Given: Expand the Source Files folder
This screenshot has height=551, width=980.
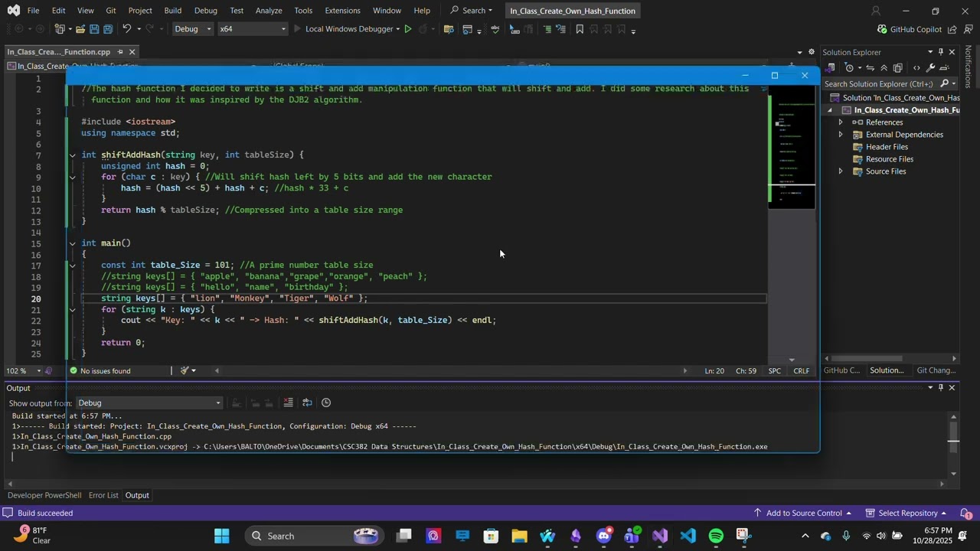Looking at the screenshot, I should point(841,171).
